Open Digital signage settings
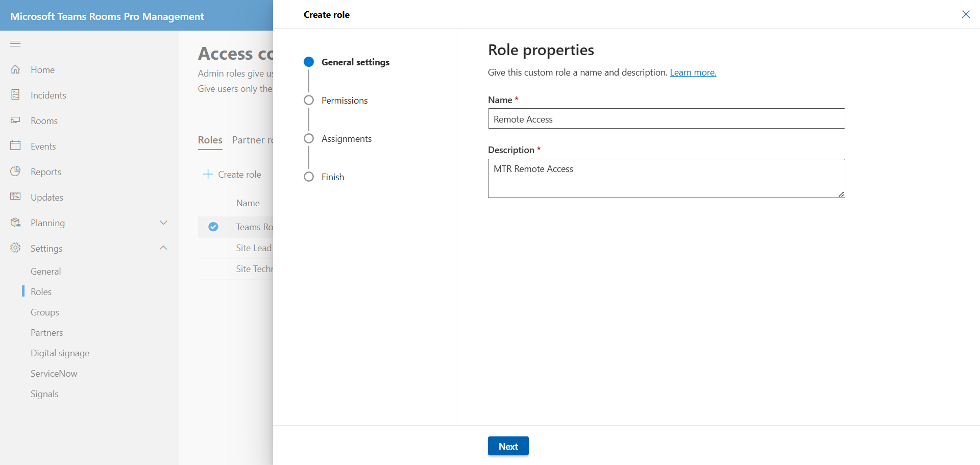 pos(60,353)
